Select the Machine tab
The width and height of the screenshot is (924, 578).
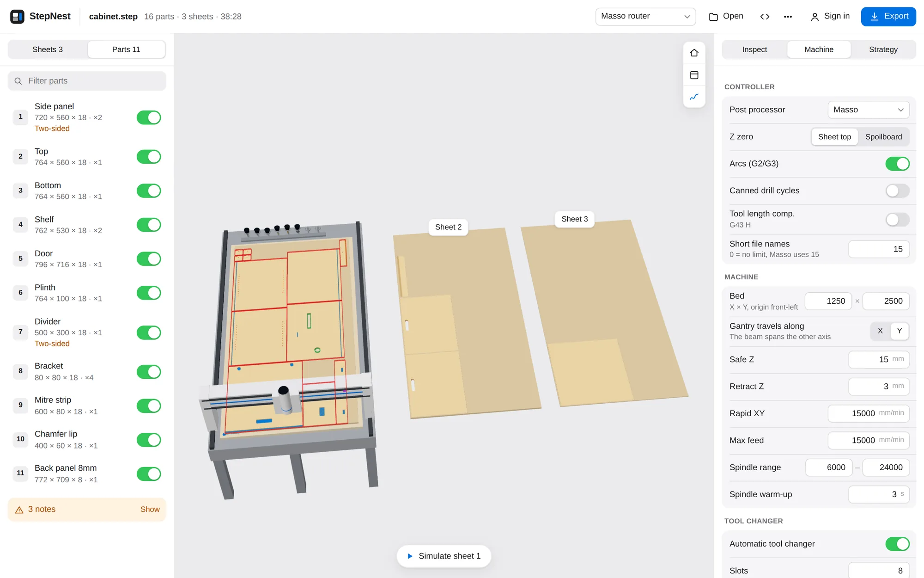[x=819, y=49]
